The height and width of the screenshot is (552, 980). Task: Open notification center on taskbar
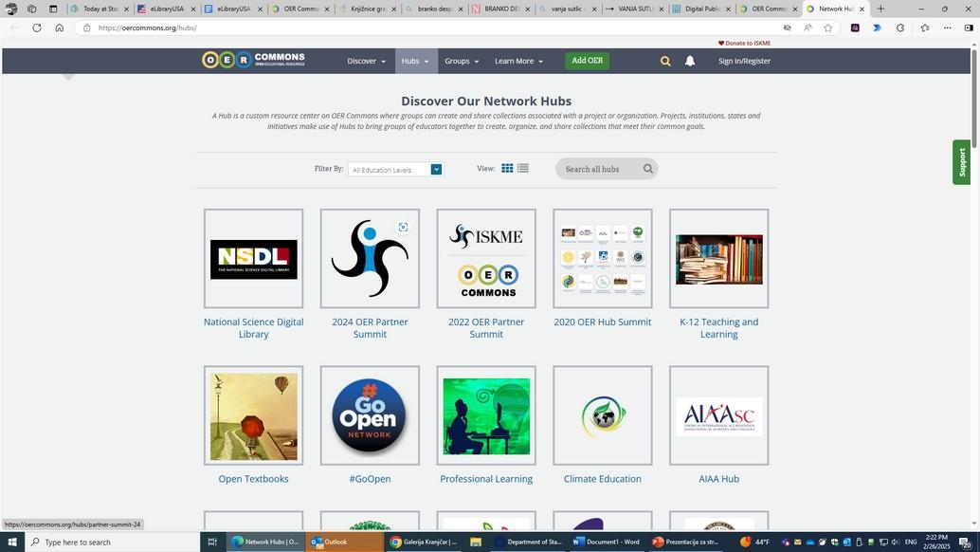click(x=966, y=542)
